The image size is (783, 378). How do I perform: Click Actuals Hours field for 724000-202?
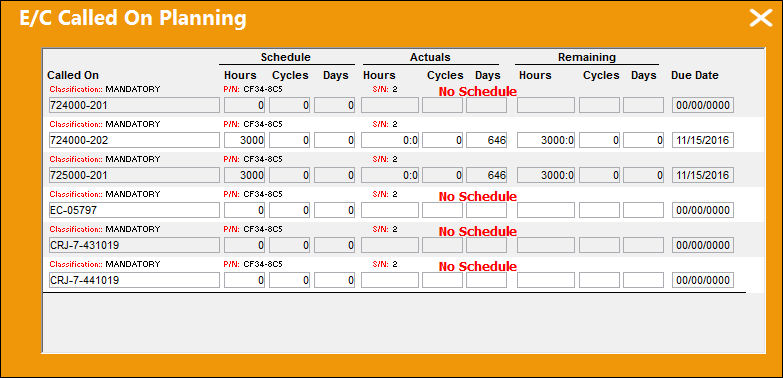coord(390,140)
